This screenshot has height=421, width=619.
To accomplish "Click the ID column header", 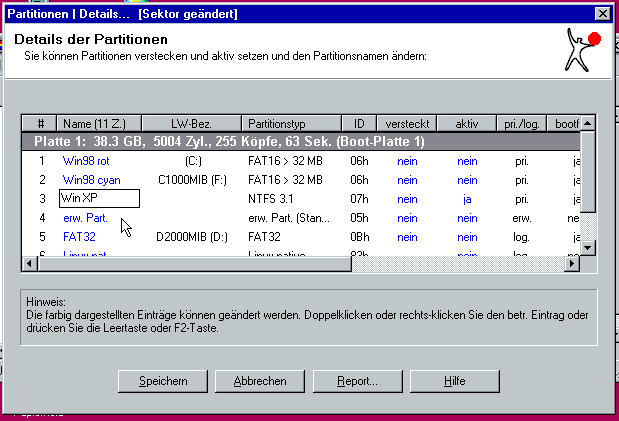I will (360, 123).
